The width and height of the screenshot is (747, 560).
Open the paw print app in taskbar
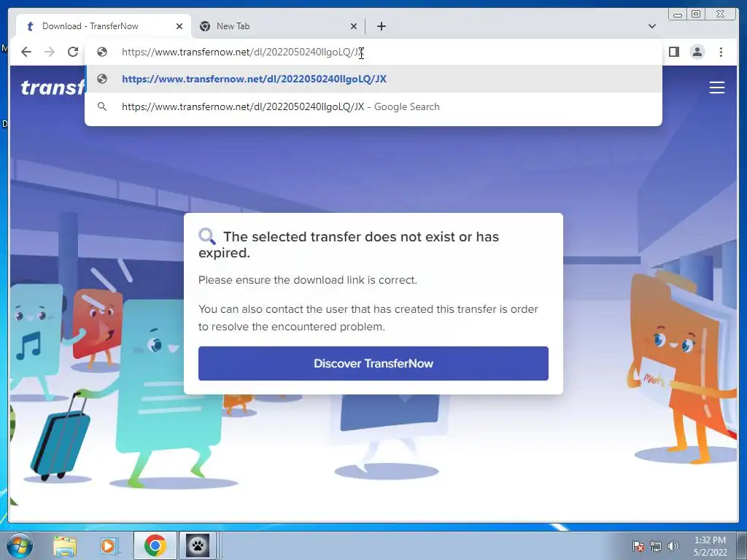[198, 545]
